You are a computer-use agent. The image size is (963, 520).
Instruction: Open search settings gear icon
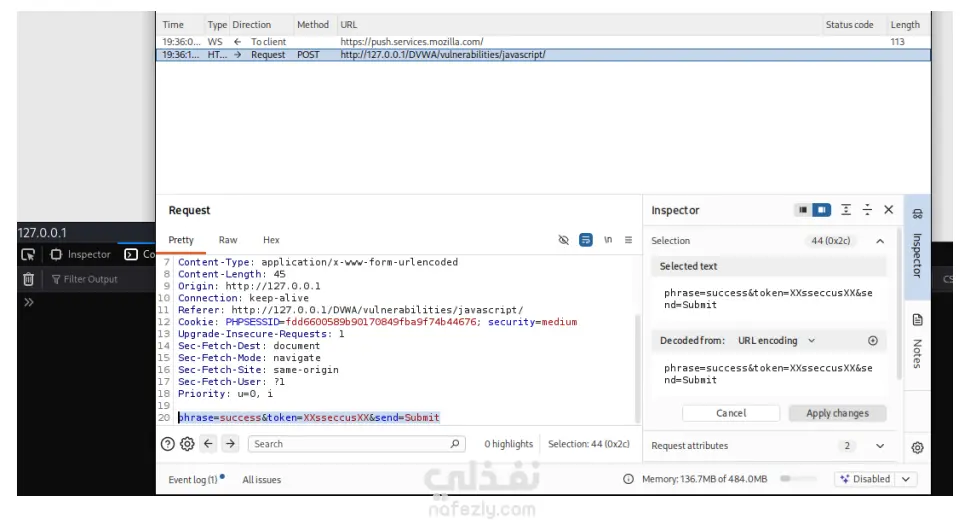pyautogui.click(x=187, y=444)
